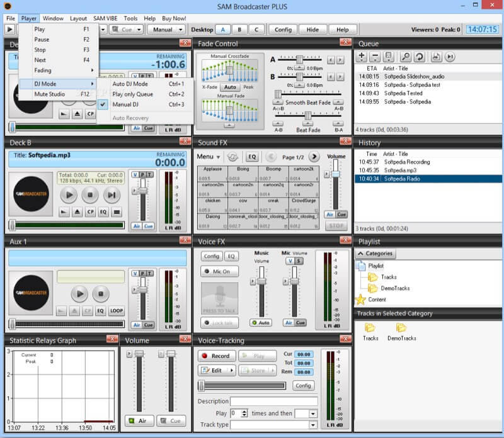Image resolution: width=504 pixels, height=438 pixels.
Task: Toggle LOOP in Aux 1
Action: [x=117, y=311]
